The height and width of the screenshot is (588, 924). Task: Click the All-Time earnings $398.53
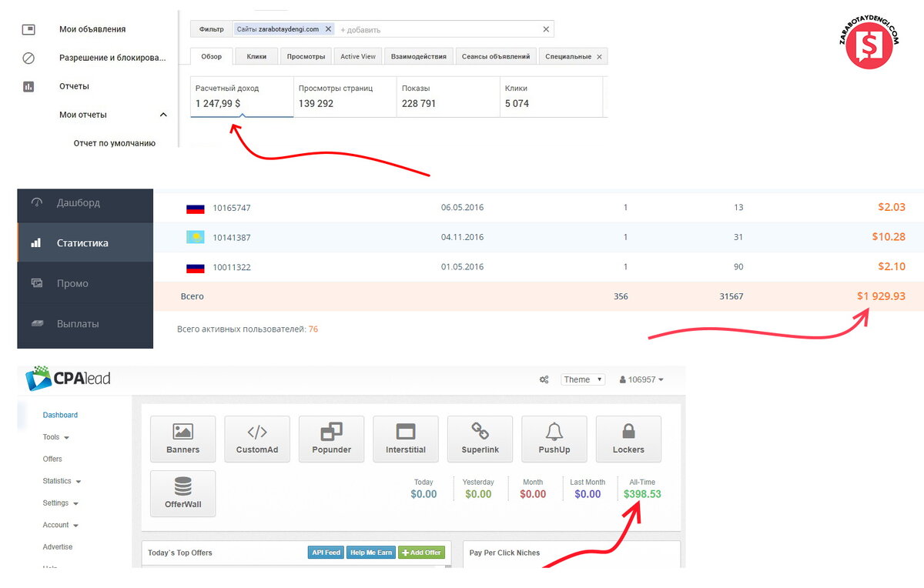click(x=642, y=494)
